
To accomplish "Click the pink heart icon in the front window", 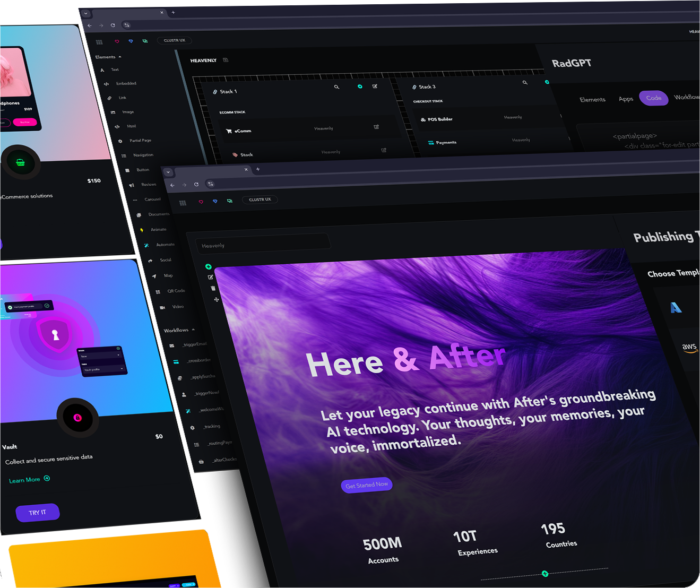I will 201,202.
